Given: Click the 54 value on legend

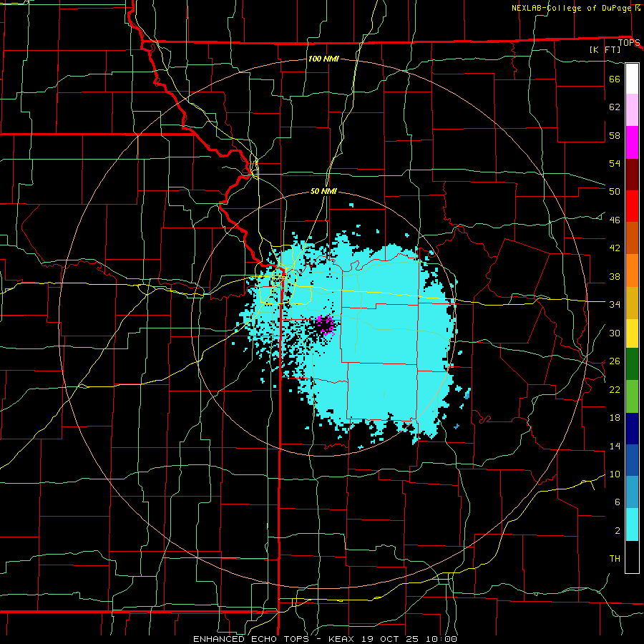Looking at the screenshot, I should coord(615,163).
